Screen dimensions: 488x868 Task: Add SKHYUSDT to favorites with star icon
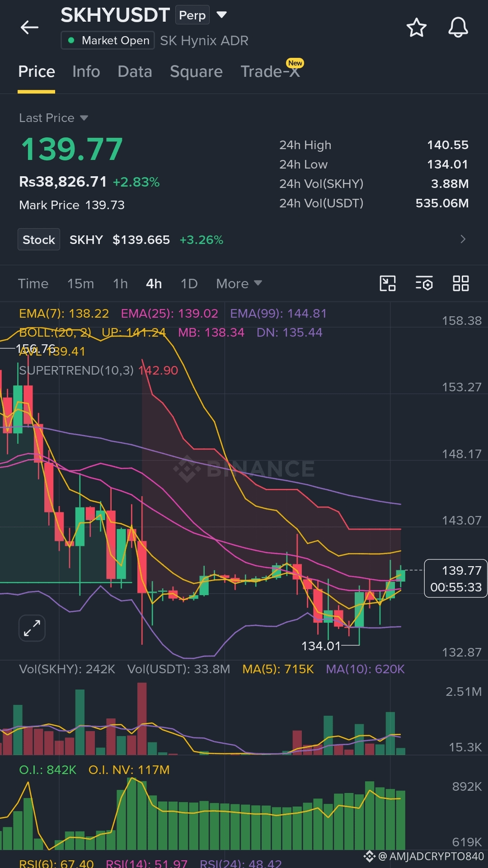416,28
